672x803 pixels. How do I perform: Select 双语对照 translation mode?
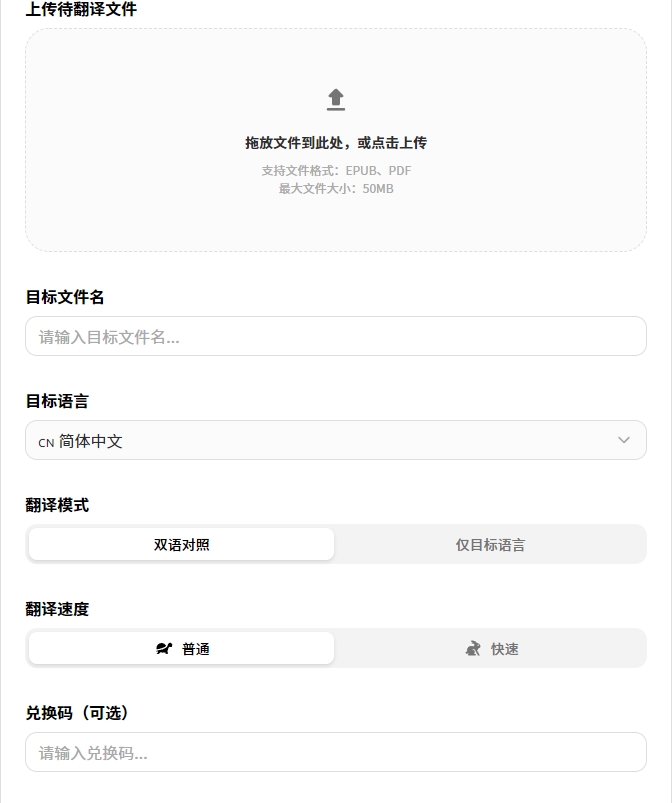coord(181,545)
